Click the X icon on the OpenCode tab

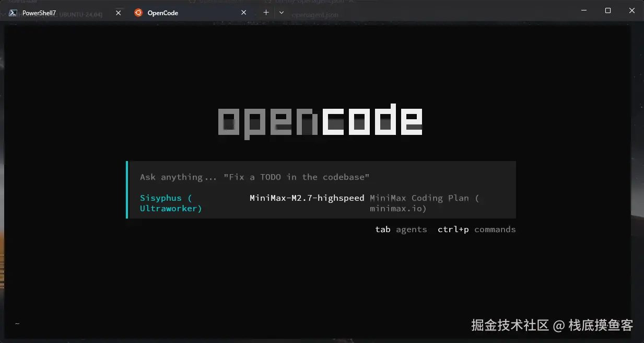(x=243, y=12)
